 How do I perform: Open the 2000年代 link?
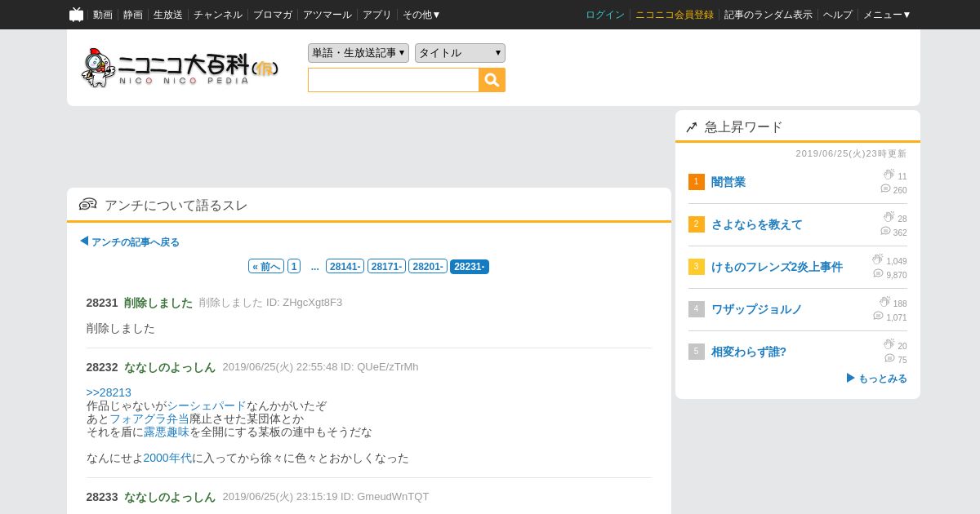tap(167, 458)
